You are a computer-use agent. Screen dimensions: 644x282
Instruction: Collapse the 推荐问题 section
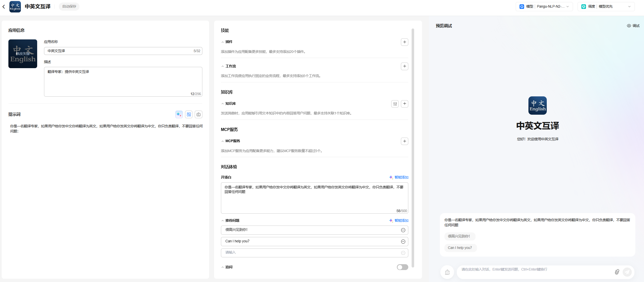(223, 221)
